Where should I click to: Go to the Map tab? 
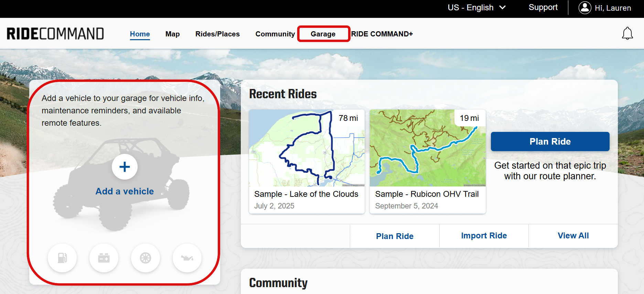172,34
